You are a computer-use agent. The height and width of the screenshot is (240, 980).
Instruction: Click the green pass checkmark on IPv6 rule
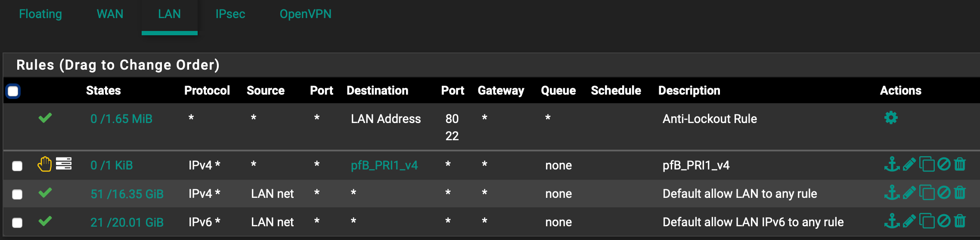coord(45,221)
